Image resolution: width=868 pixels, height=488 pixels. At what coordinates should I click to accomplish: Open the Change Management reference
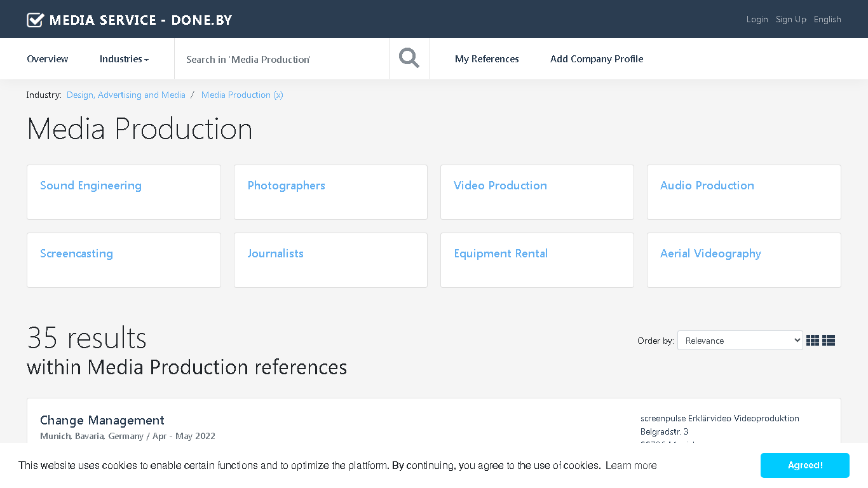pyautogui.click(x=102, y=420)
